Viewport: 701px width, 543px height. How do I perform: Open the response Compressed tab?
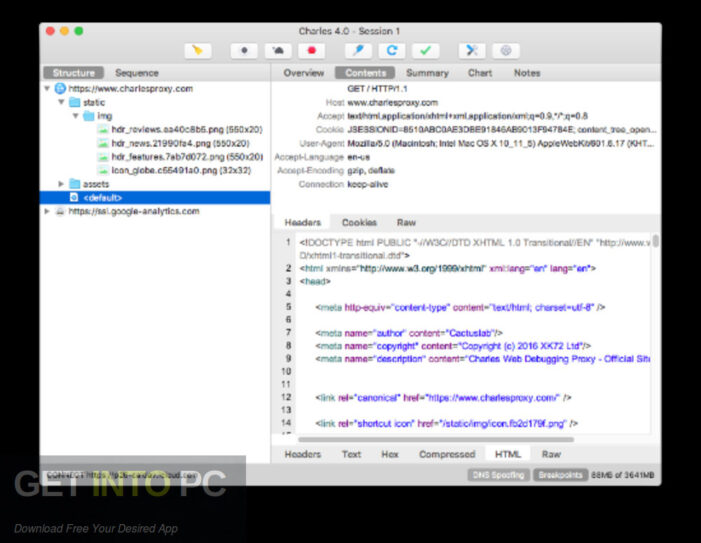(447, 454)
